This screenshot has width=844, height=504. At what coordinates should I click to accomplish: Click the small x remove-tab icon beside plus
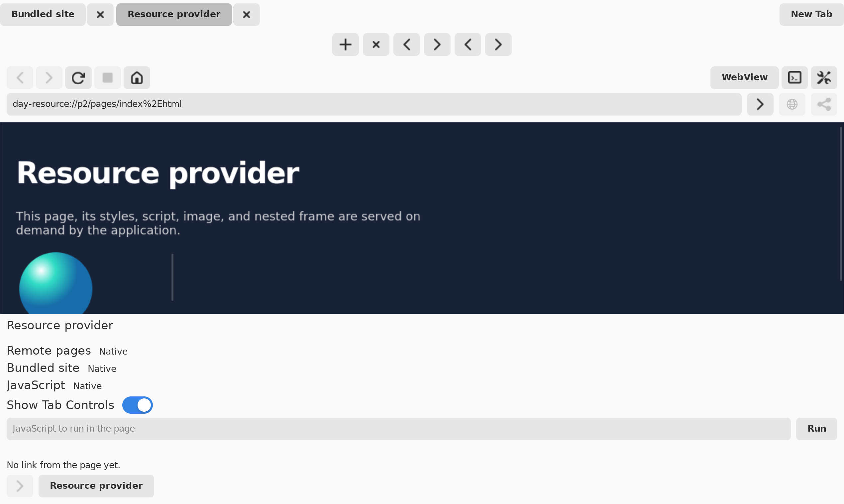(x=376, y=44)
